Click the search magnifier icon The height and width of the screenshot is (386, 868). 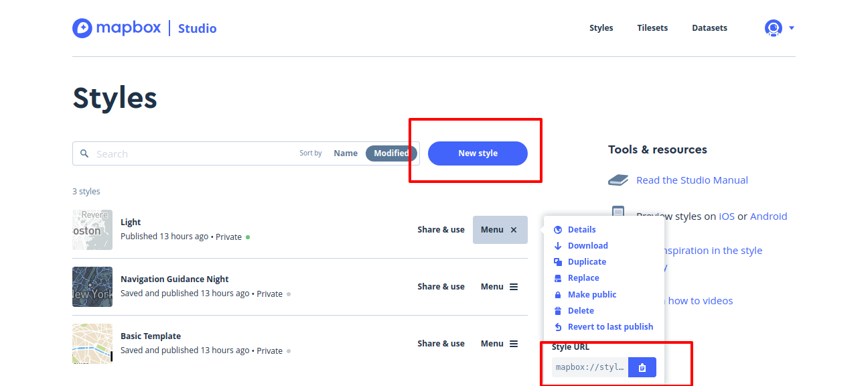pos(84,153)
